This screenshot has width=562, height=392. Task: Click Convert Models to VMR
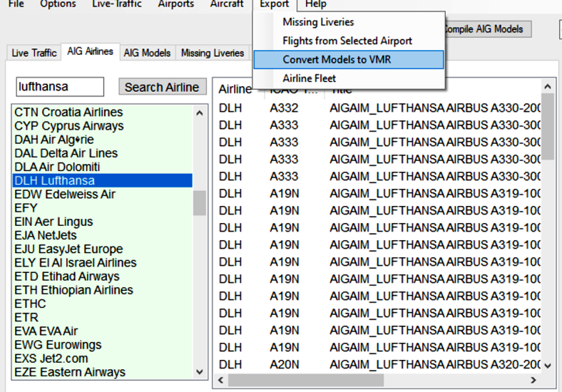coord(348,59)
